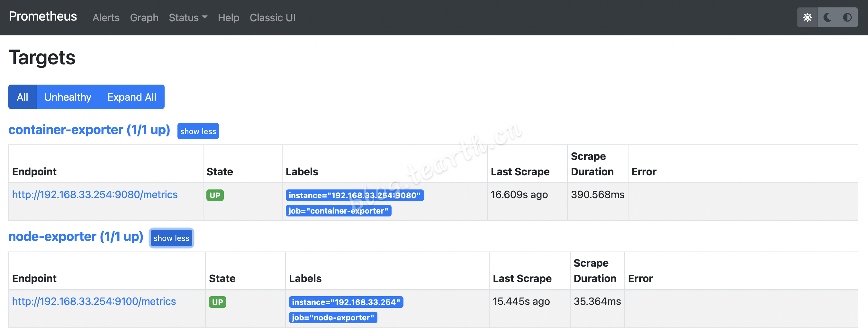Click the Targets page heading
This screenshot has height=330, width=868.
[x=42, y=58]
